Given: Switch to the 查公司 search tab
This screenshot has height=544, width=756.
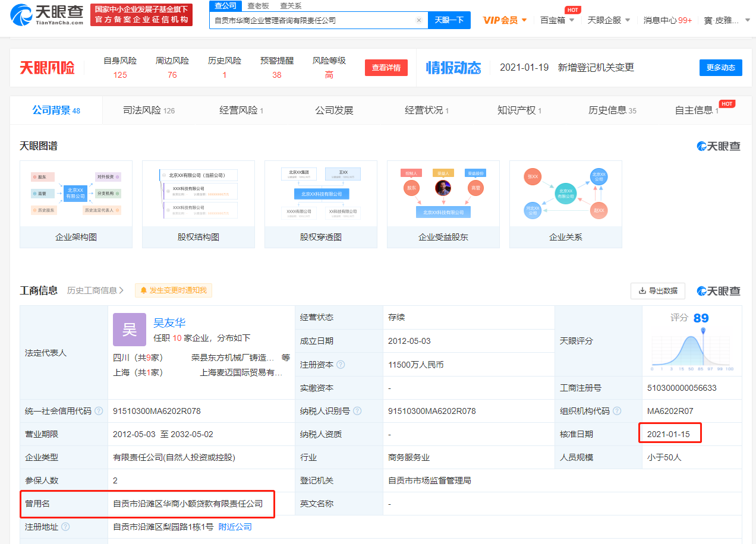Looking at the screenshot, I should [x=225, y=5].
